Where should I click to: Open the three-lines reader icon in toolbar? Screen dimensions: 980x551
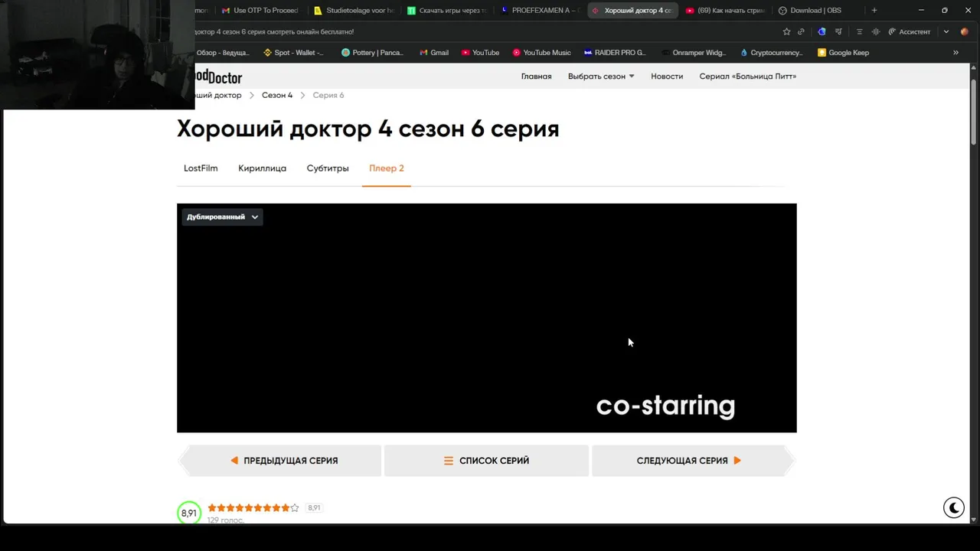coord(859,31)
